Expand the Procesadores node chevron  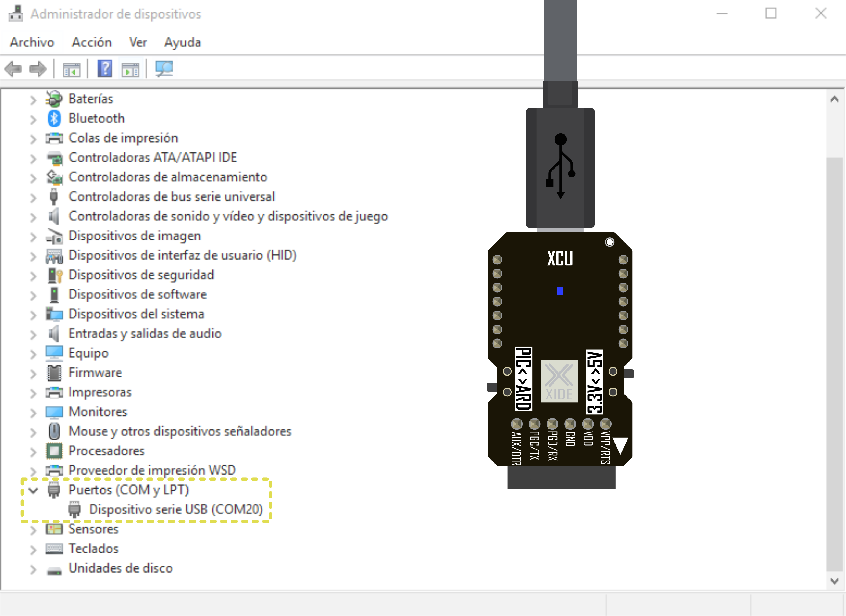33,452
